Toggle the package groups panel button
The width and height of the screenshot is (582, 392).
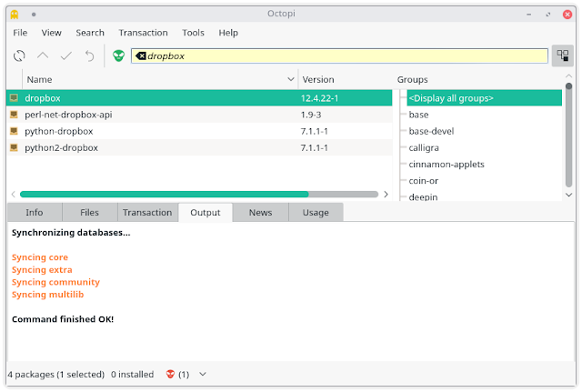(563, 56)
